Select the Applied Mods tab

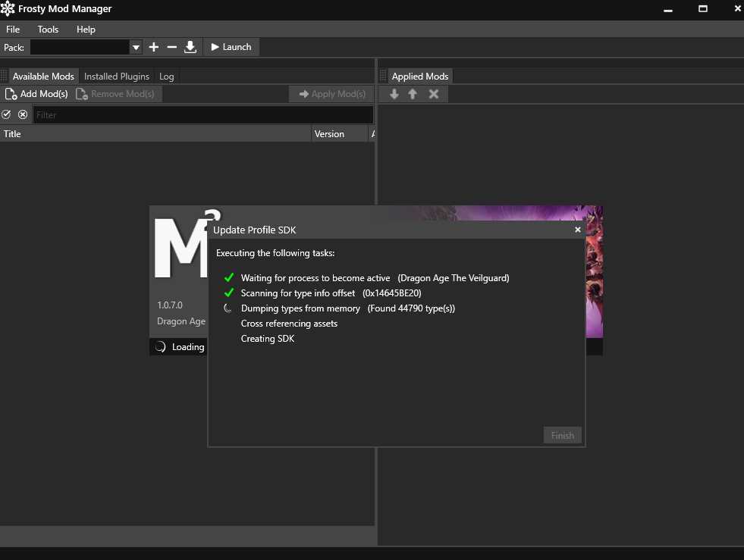(x=420, y=77)
